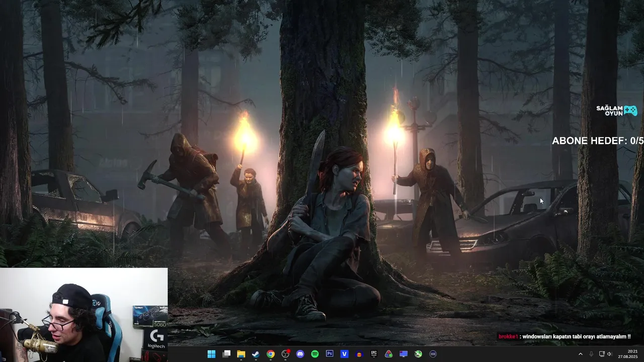This screenshot has width=644, height=362.
Task: Show hidden system tray icons
Action: (x=580, y=354)
